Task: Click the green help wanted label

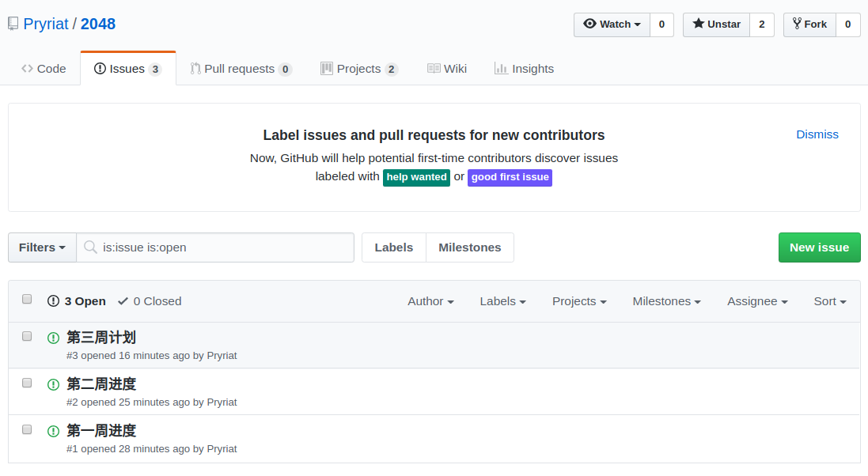Action: pos(416,177)
